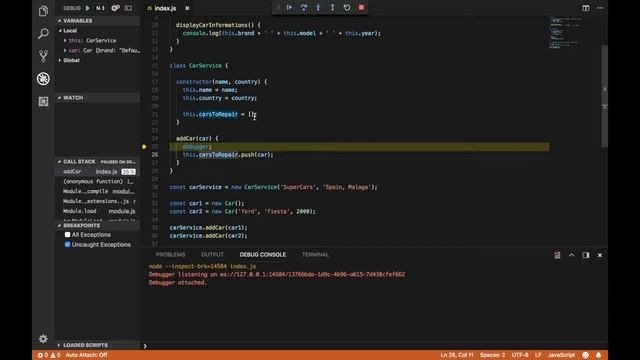Screen dimensions: 640x360
Task: Open the editor More Actions menu
Action: pos(600,8)
